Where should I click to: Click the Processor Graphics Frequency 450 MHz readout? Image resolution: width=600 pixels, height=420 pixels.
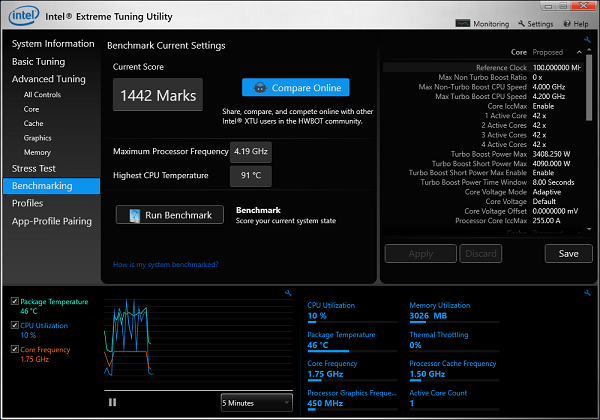[x=352, y=399]
